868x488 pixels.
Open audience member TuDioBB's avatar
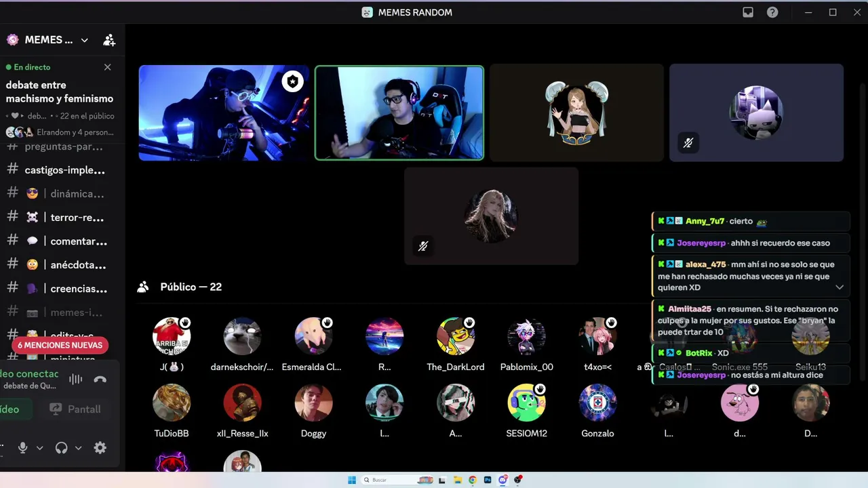coord(172,403)
